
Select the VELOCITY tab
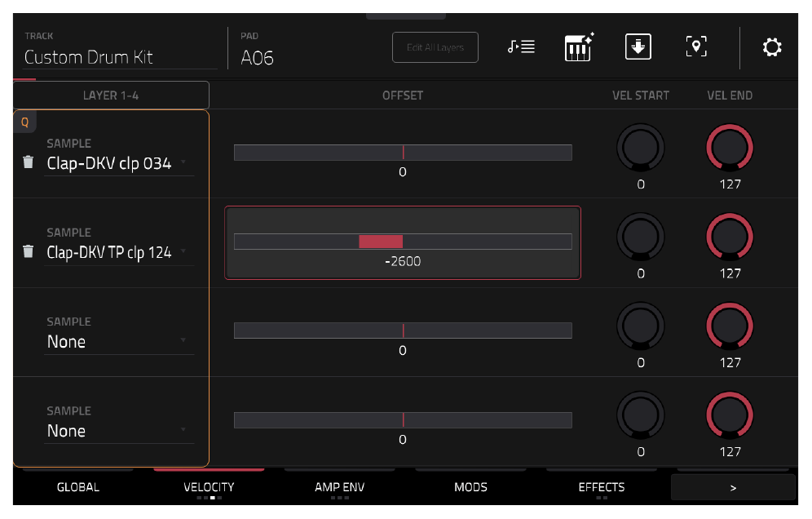209,487
